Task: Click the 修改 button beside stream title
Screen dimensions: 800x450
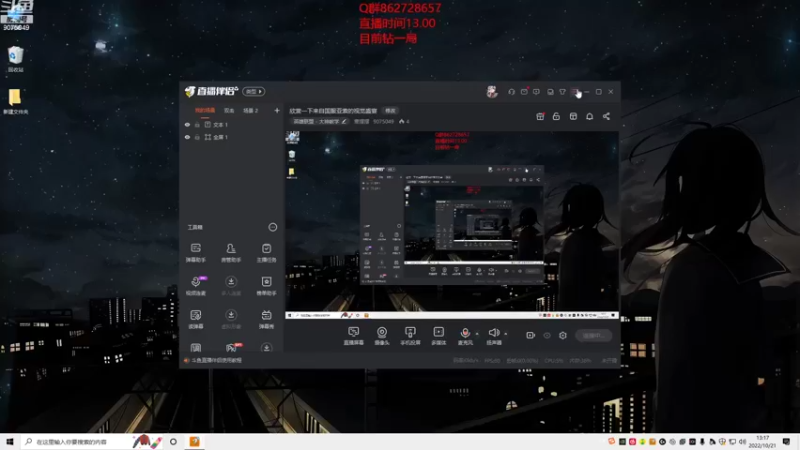Action: [390, 111]
